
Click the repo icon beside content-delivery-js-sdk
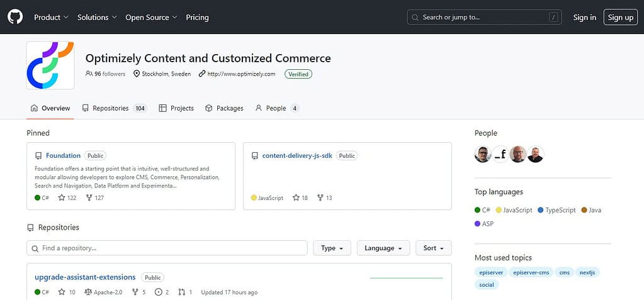tap(255, 155)
